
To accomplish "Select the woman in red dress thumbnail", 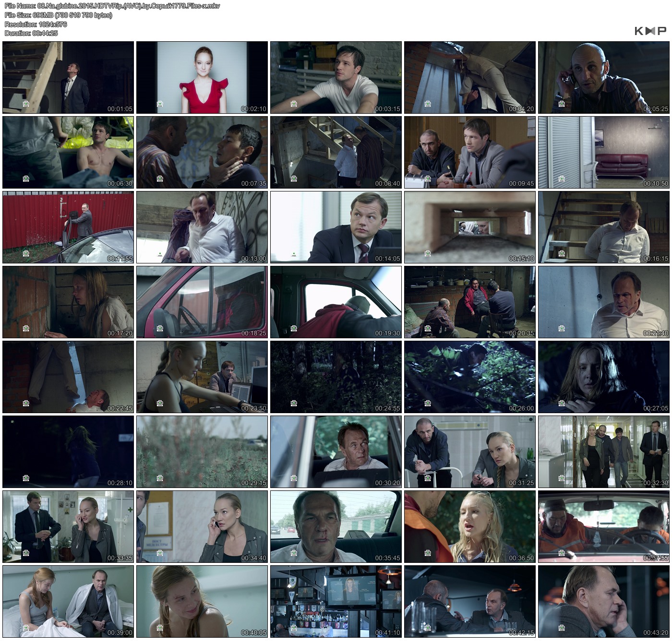I will (202, 77).
